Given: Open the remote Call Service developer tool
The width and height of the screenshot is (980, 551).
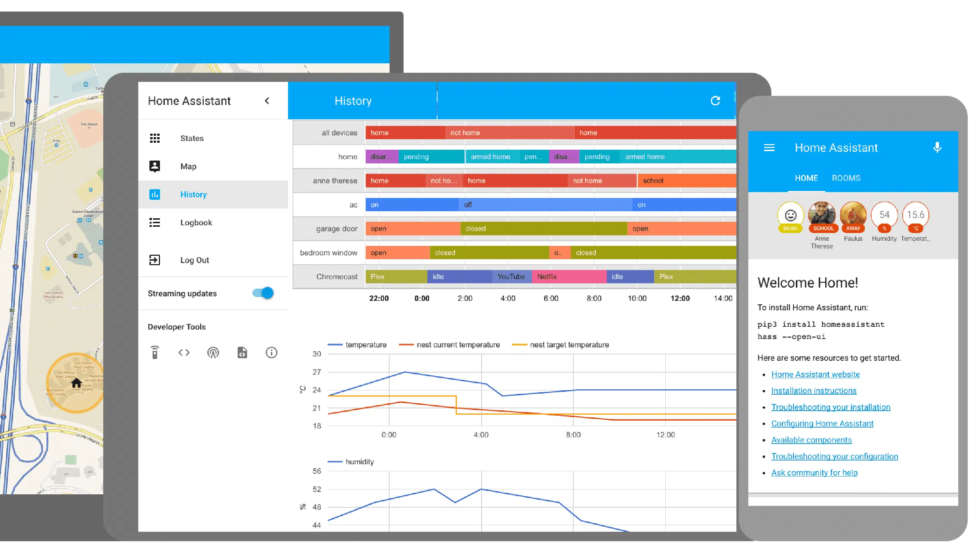Looking at the screenshot, I should (154, 353).
